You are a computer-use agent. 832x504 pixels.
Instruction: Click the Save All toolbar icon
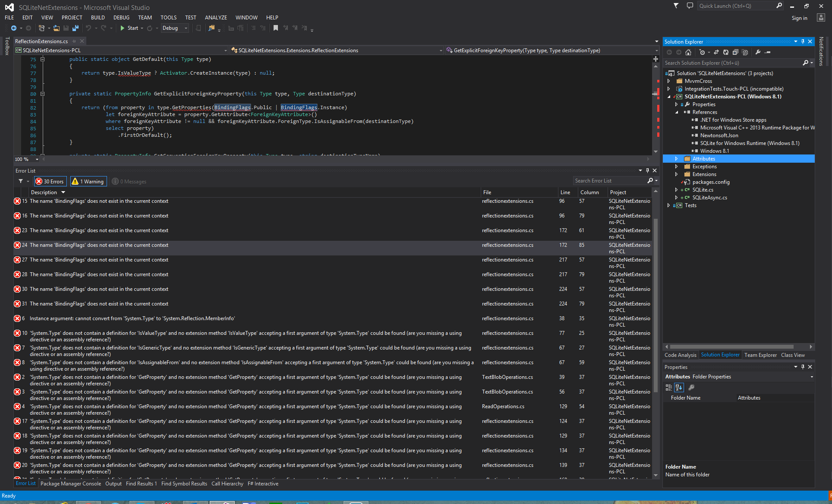click(76, 28)
